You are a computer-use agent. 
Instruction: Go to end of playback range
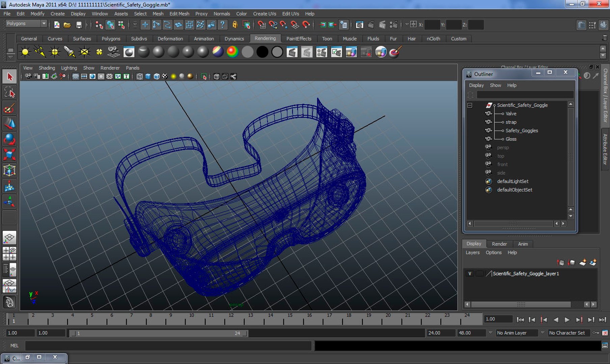pos(602,320)
